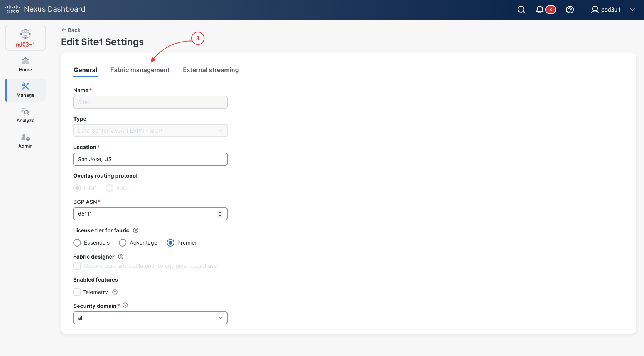Enable the Telemetry checkbox
Viewport: 644px width, 356px height.
point(77,292)
